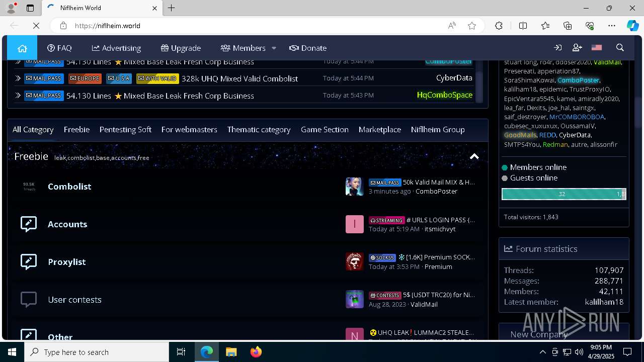Collapse the Freebie category section

click(x=474, y=156)
